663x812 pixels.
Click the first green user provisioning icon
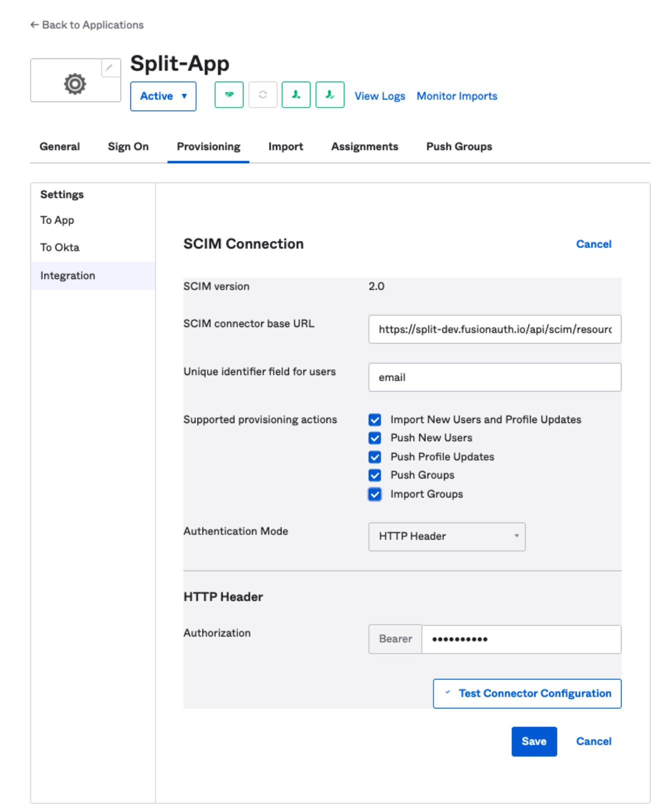tap(296, 94)
